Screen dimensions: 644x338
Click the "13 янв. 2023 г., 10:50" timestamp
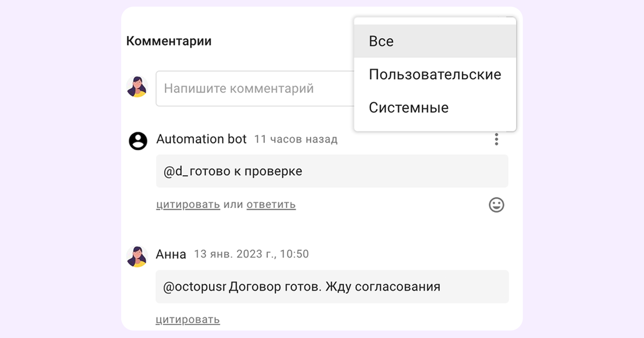[x=251, y=254]
